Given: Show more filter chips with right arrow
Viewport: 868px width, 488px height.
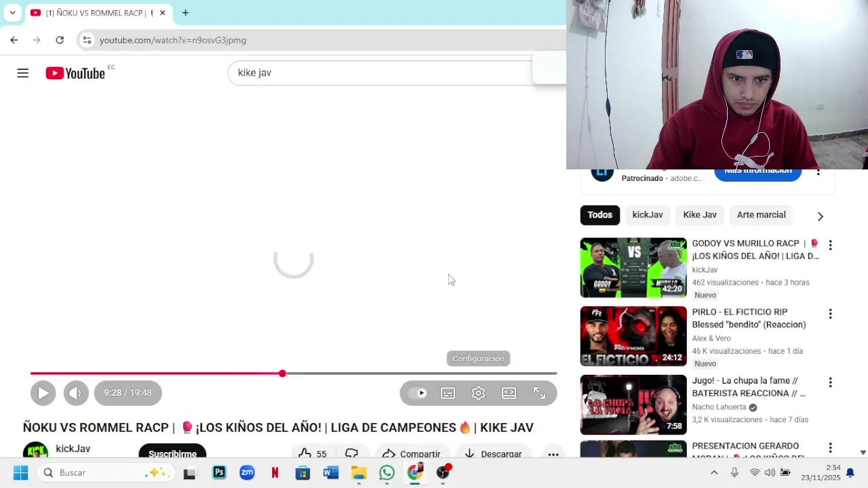Looking at the screenshot, I should coord(820,216).
